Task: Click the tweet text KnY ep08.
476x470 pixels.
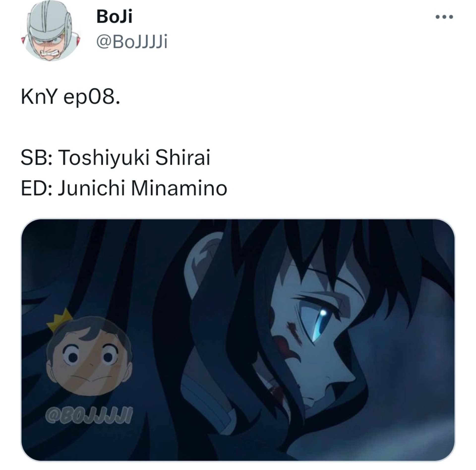Action: pyautogui.click(x=70, y=97)
